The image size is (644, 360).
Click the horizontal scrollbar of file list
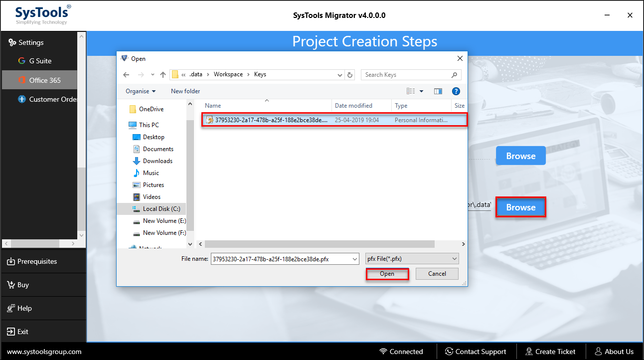click(320, 244)
